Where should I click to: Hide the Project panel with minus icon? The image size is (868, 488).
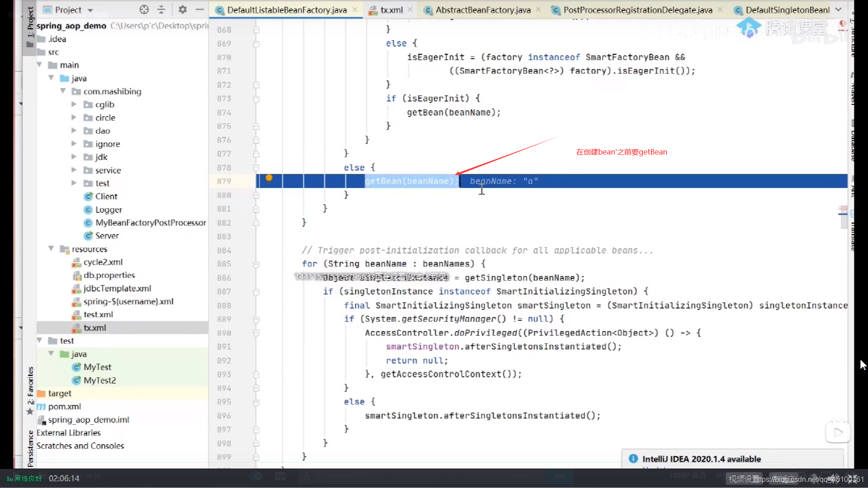199,9
